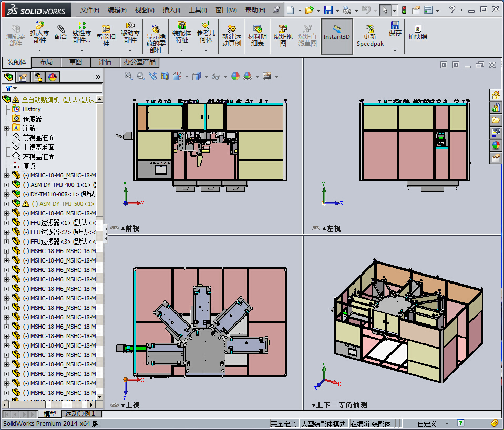Toggle the Rebuild traffic light icon
504x430 pixels.
pos(404,10)
